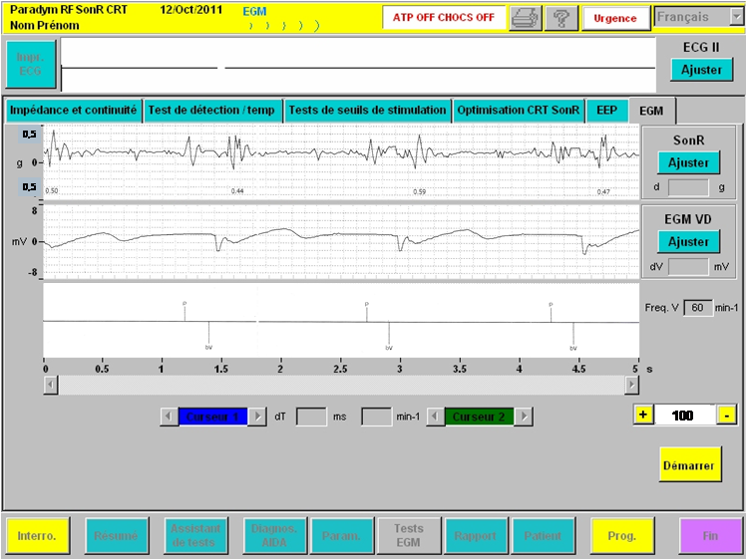Click the Interro. button at bottom left

36,535
